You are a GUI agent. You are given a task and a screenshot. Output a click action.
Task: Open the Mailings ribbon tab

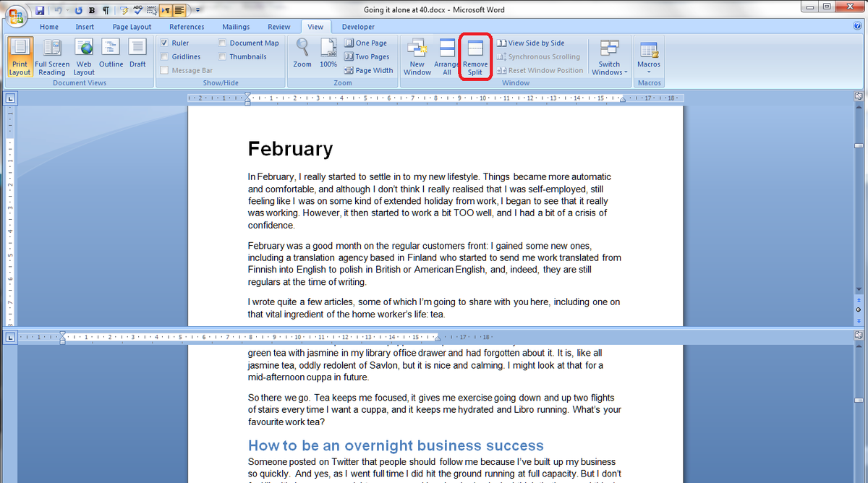[236, 27]
